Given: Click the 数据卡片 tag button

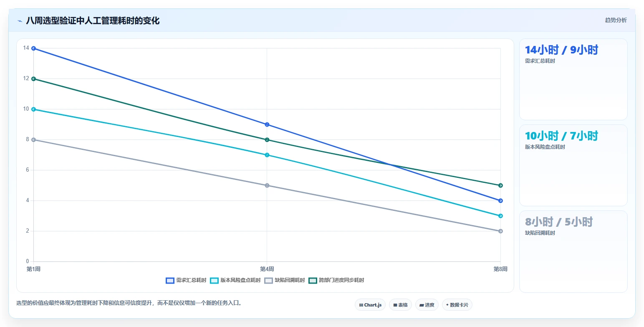Looking at the screenshot, I should (x=457, y=305).
